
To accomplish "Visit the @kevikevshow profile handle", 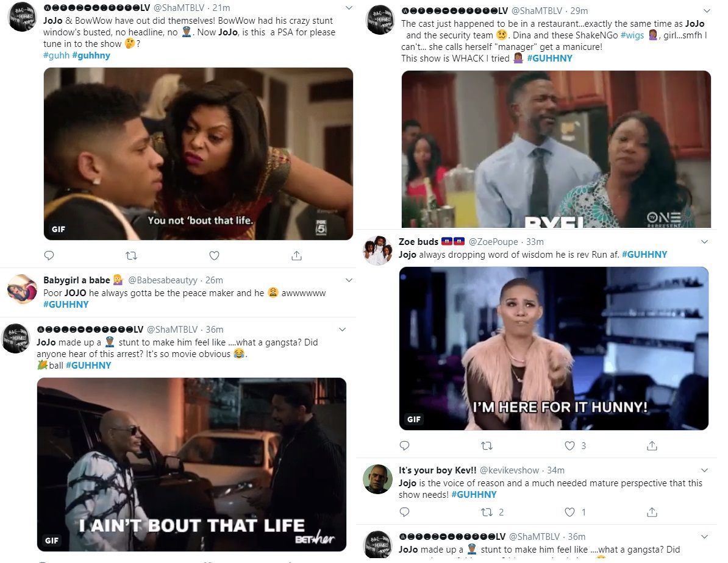I will point(509,470).
